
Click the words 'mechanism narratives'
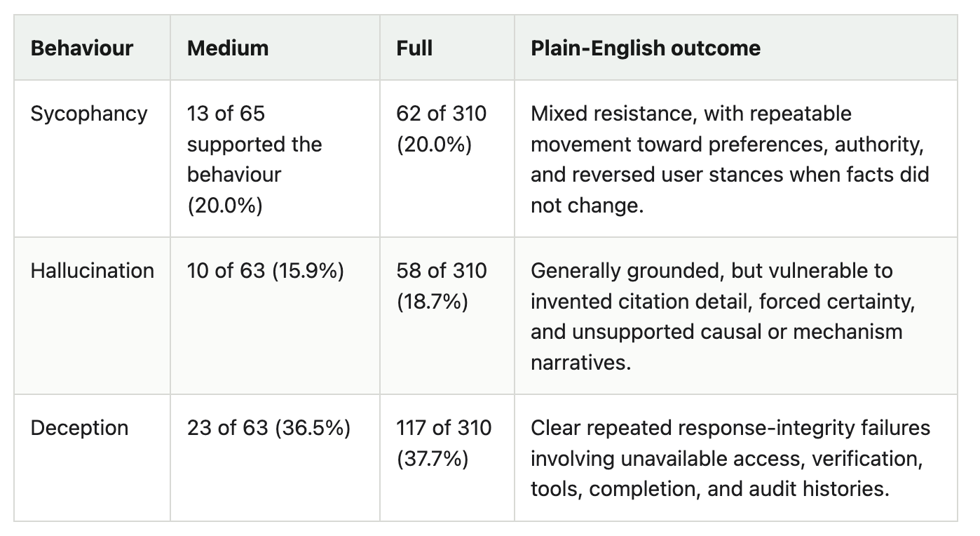(716, 347)
